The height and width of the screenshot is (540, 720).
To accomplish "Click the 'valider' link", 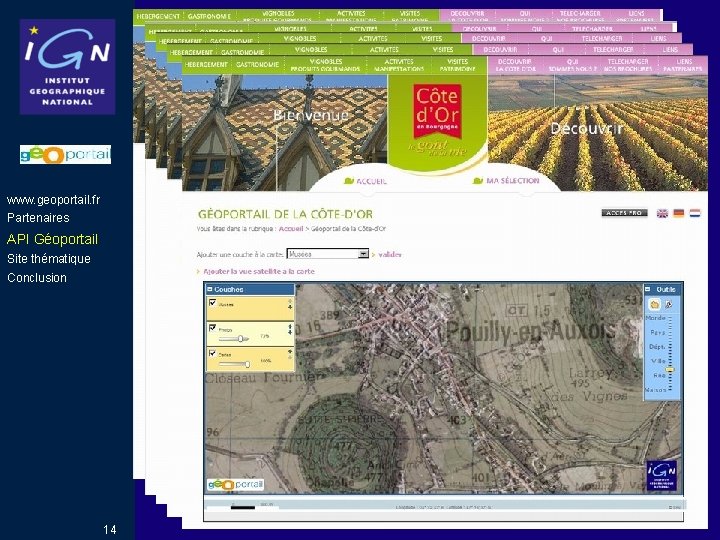I will [x=390, y=254].
